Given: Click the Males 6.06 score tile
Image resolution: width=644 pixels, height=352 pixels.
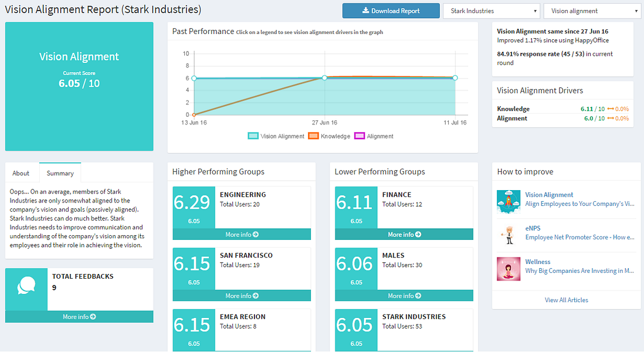Looking at the screenshot, I should (356, 269).
